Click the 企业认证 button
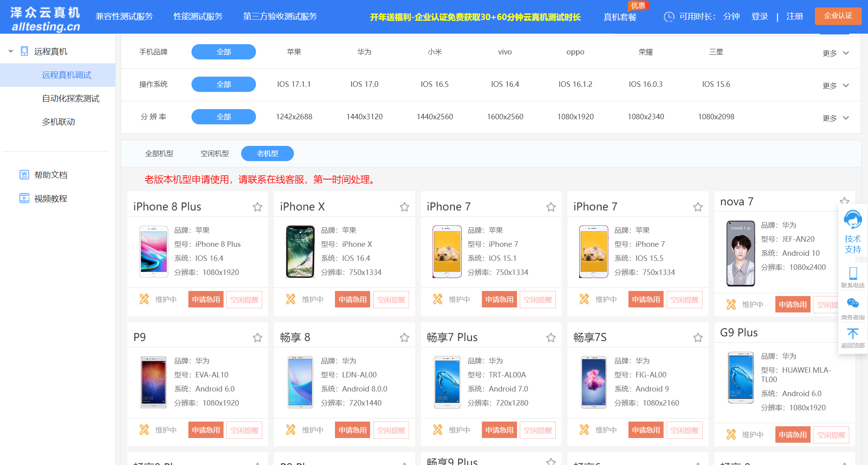 [x=838, y=16]
